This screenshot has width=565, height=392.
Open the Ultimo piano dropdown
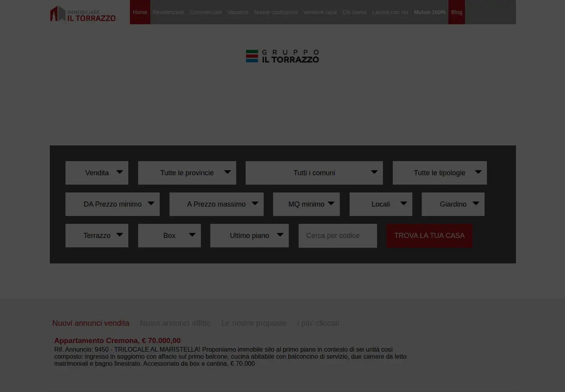pyautogui.click(x=250, y=236)
